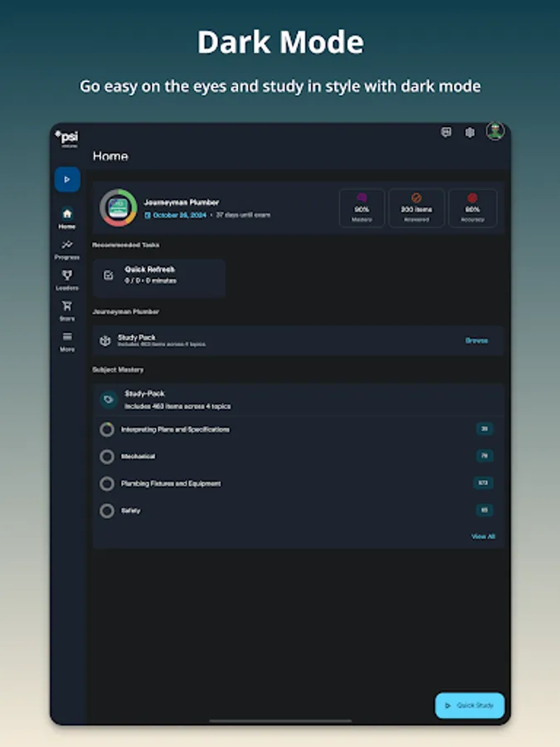Open the user profile avatar
560x747 pixels.
(x=495, y=131)
